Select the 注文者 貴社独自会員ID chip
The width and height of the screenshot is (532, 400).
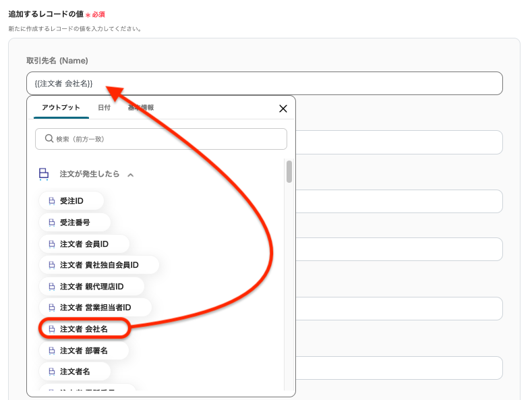coord(99,265)
